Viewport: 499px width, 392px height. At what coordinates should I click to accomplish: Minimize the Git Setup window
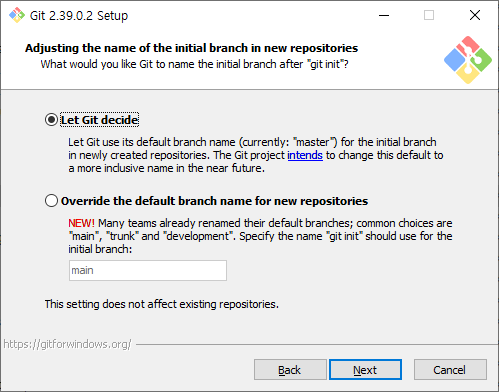click(x=384, y=15)
